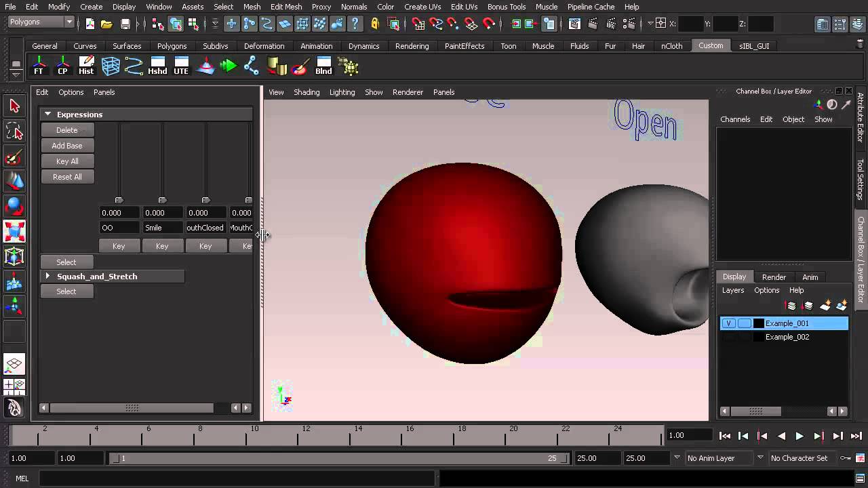Open Example_001 layer color swatch

pyautogui.click(x=758, y=323)
